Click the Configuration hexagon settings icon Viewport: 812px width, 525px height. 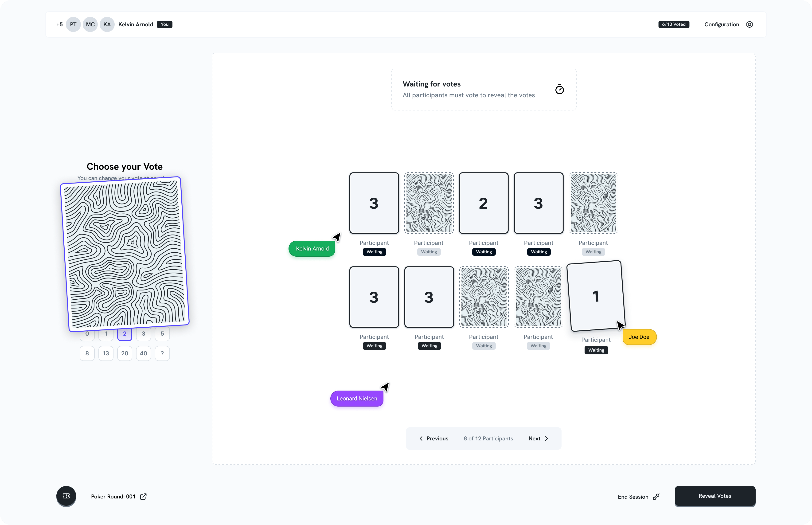749,24
